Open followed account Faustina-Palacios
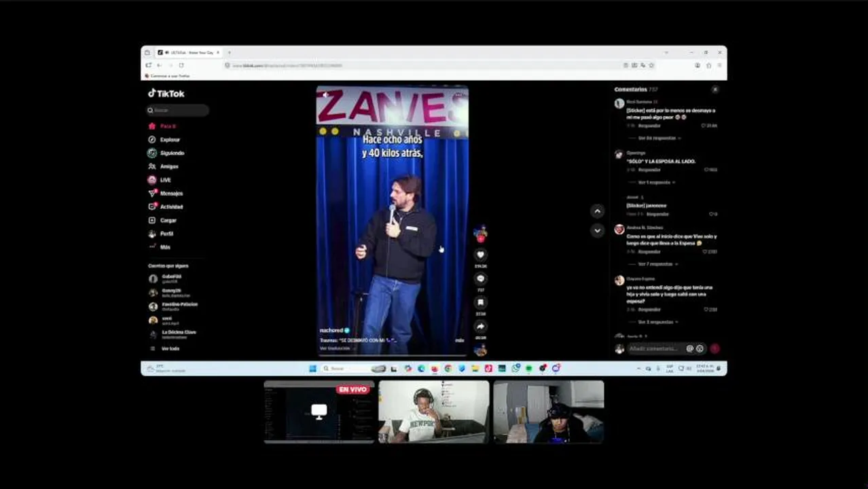The height and width of the screenshot is (489, 868). click(x=174, y=306)
